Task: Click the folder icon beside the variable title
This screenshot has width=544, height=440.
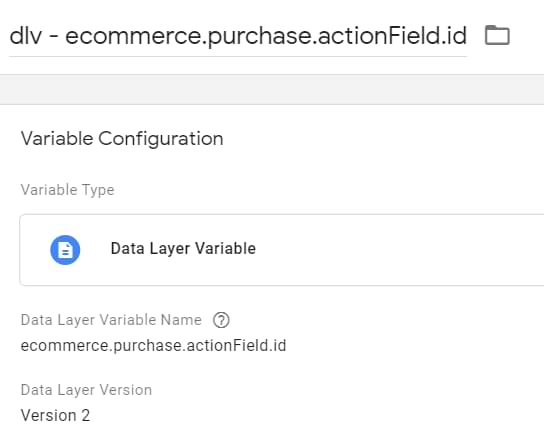Action: pyautogui.click(x=497, y=35)
